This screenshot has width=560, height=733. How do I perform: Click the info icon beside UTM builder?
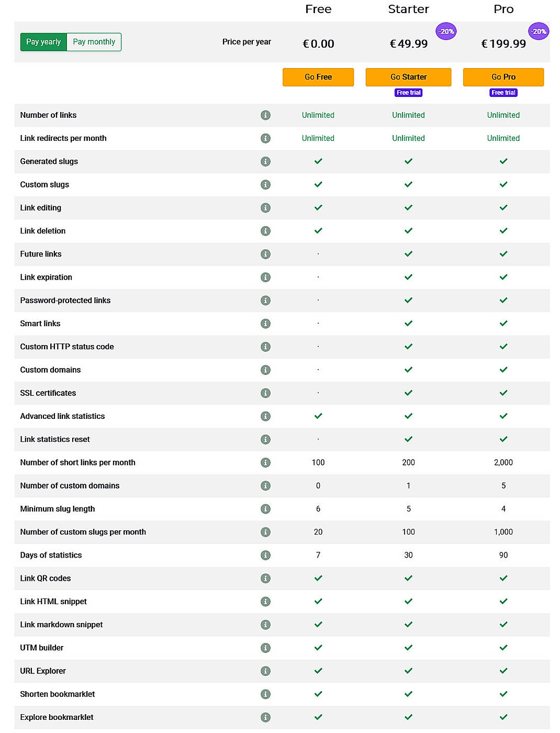point(265,648)
